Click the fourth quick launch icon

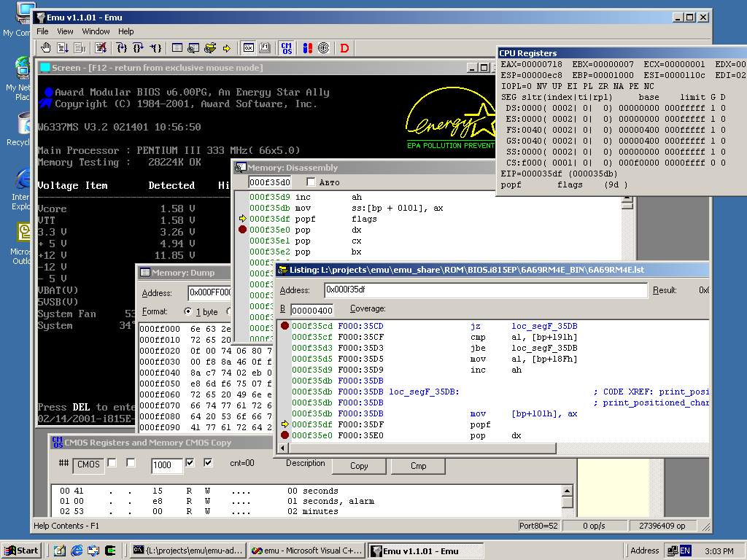pyautogui.click(x=111, y=551)
